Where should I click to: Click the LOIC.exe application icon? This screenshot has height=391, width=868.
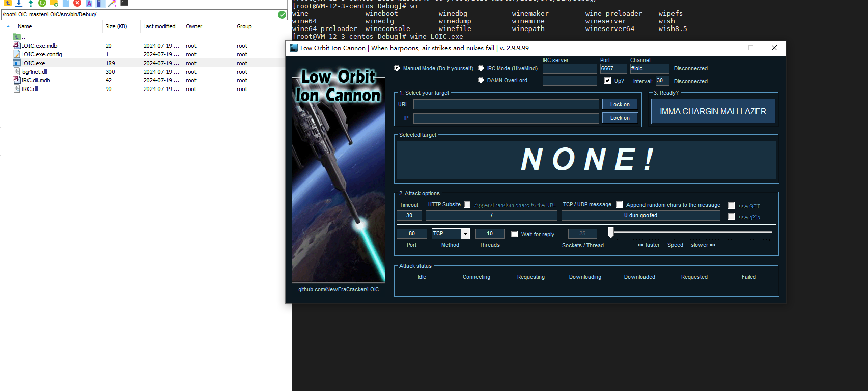click(16, 63)
